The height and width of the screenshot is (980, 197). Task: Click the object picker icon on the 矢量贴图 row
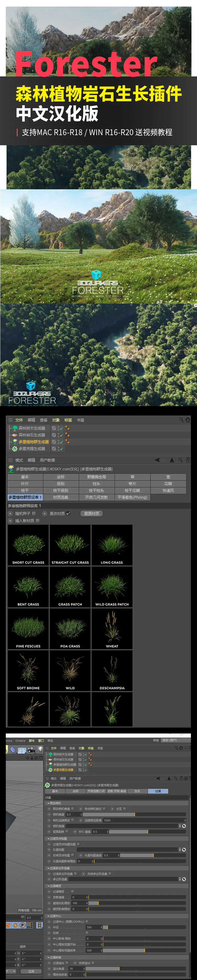[184, 849]
